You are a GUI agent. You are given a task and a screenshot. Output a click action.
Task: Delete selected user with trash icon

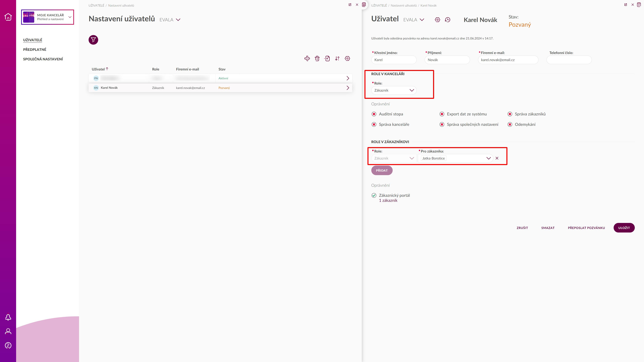(317, 59)
